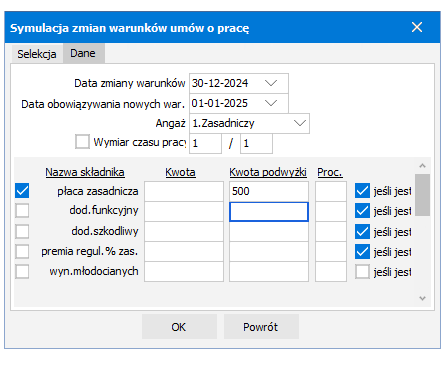Toggle jeśli jest checkbox for dod.funkcyjny
This screenshot has height=366, width=446.
[x=362, y=211]
